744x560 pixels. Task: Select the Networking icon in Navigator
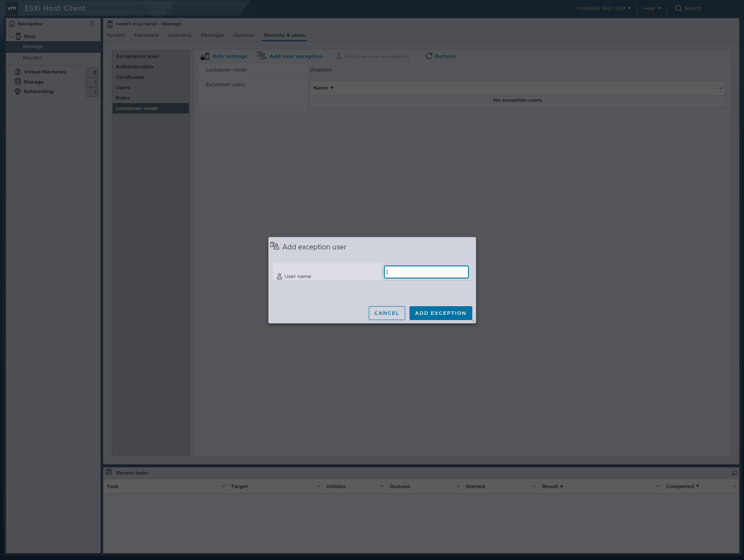coord(18,91)
